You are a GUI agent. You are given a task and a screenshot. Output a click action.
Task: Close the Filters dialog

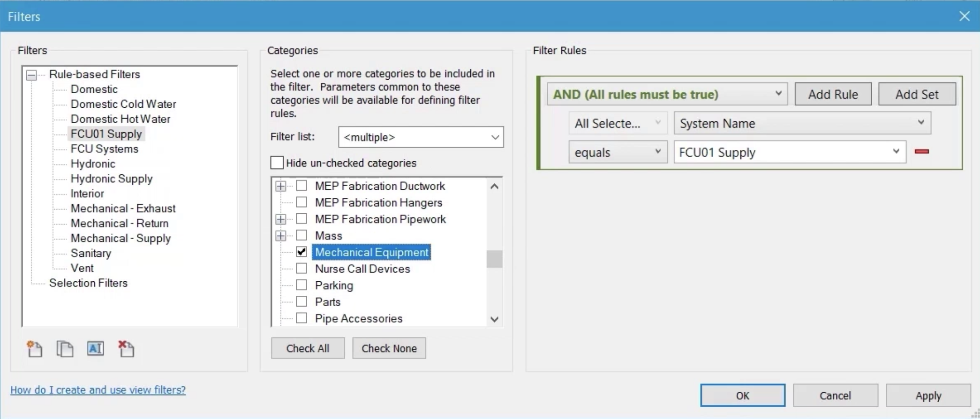tap(965, 16)
